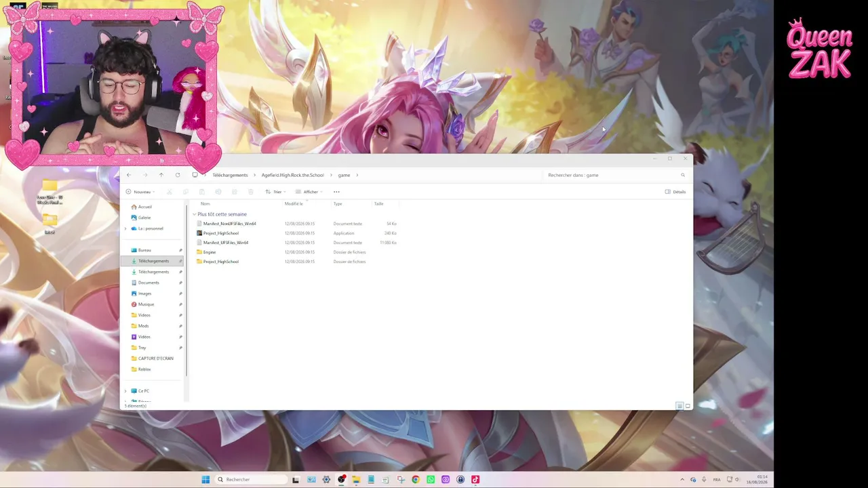This screenshot has height=488, width=868.
Task: Click the Galerie icon in the sidebar
Action: (134, 218)
